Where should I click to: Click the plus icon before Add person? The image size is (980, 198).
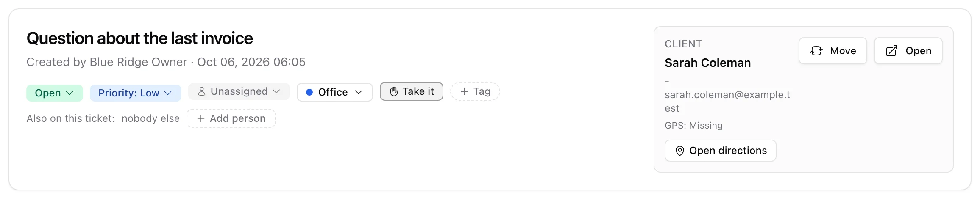tap(201, 118)
